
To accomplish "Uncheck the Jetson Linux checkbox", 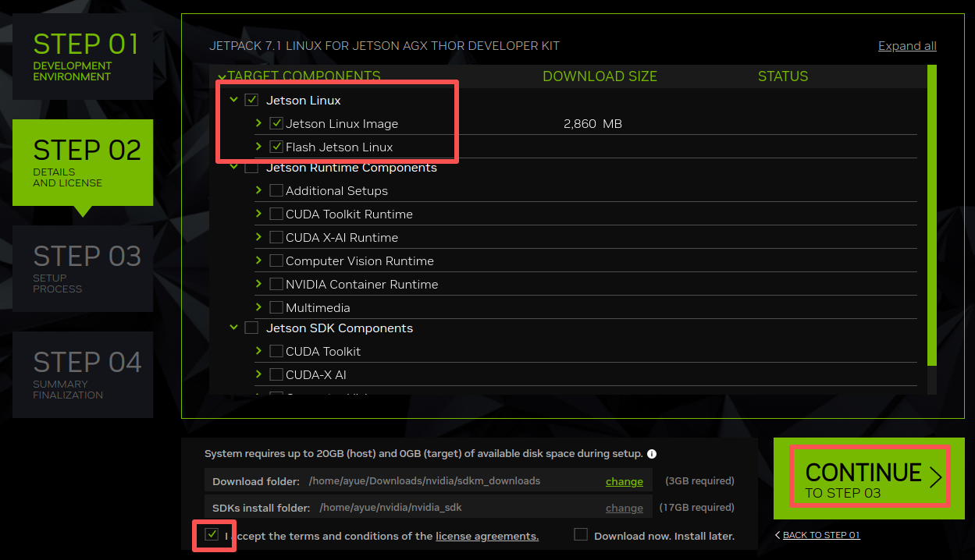I will (251, 100).
